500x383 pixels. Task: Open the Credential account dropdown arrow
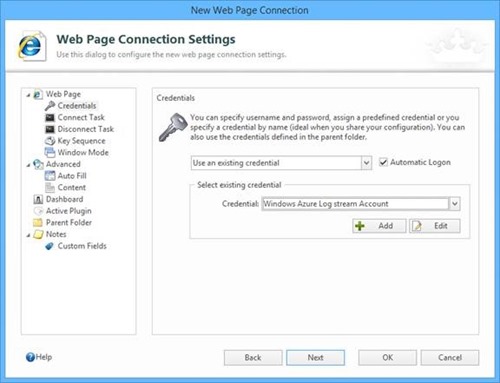[455, 204]
